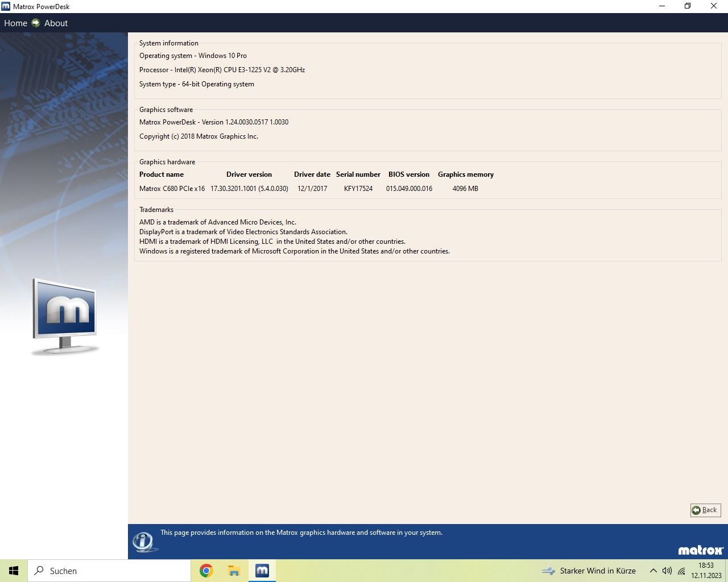This screenshot has width=728, height=582.
Task: Select 'System type - 64-bit Operating system'
Action: [197, 84]
